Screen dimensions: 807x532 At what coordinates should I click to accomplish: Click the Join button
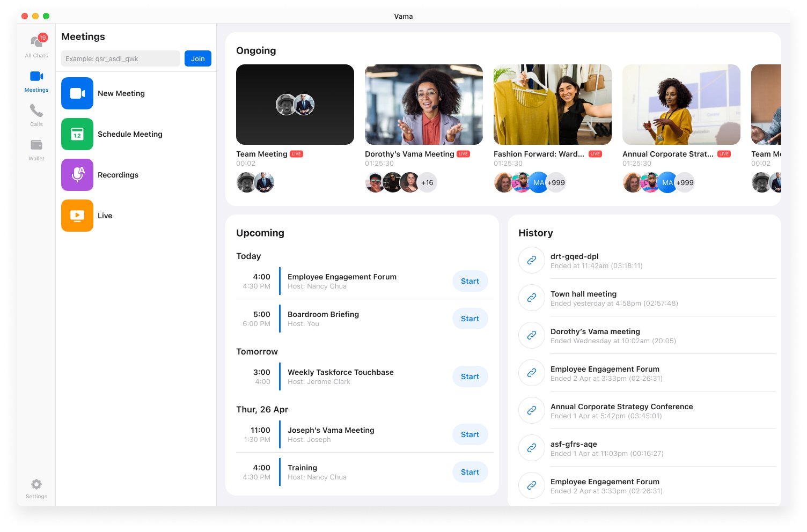[x=198, y=58]
